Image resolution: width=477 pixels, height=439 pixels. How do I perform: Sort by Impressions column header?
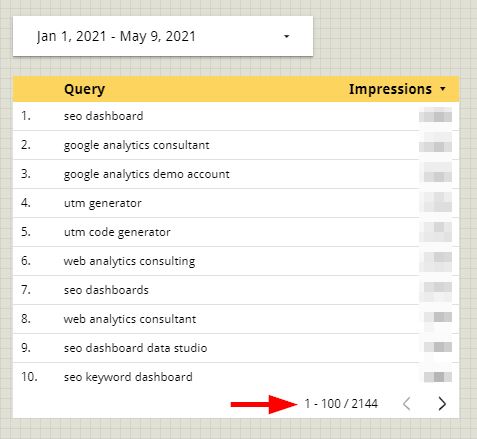pyautogui.click(x=390, y=89)
